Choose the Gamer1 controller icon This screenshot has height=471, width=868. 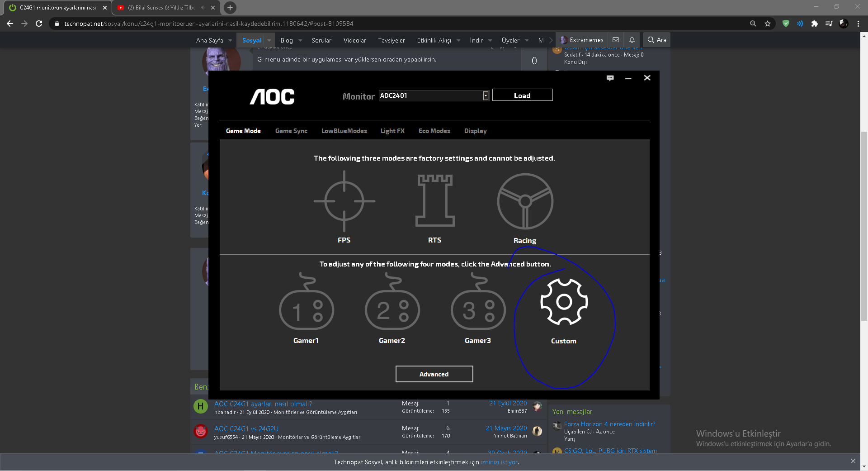pyautogui.click(x=307, y=301)
